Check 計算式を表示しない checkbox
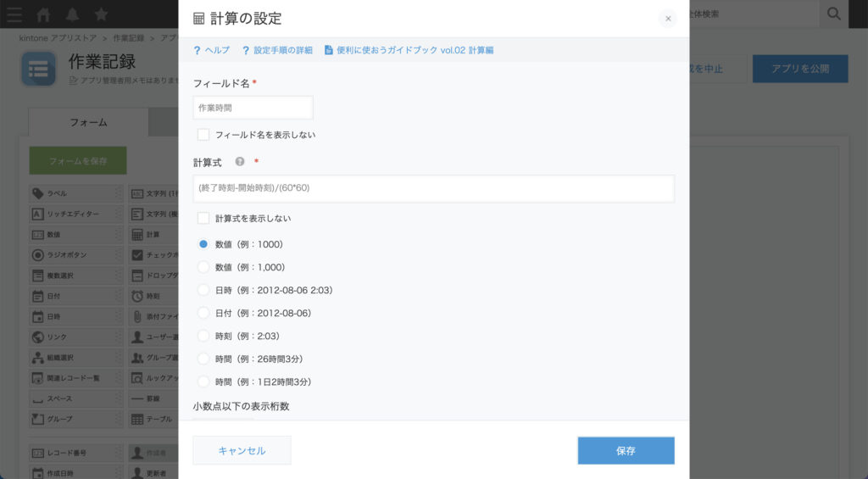This screenshot has height=479, width=868. [x=203, y=218]
